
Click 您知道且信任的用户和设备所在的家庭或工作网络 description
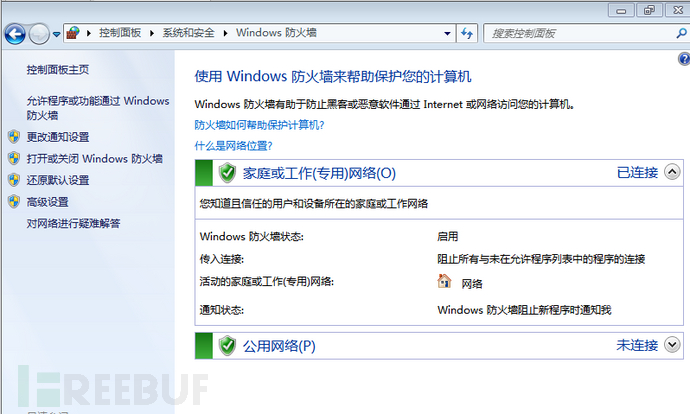[x=314, y=203]
